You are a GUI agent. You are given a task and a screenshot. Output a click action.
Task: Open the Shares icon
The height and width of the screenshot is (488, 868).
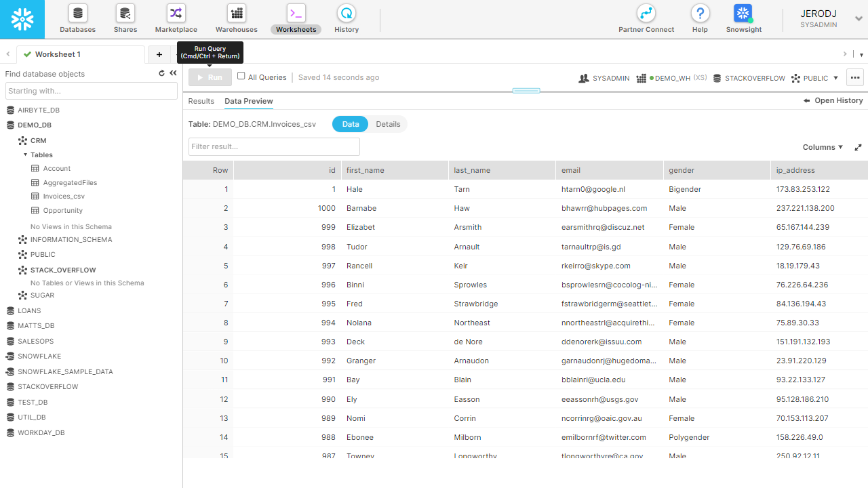(125, 14)
